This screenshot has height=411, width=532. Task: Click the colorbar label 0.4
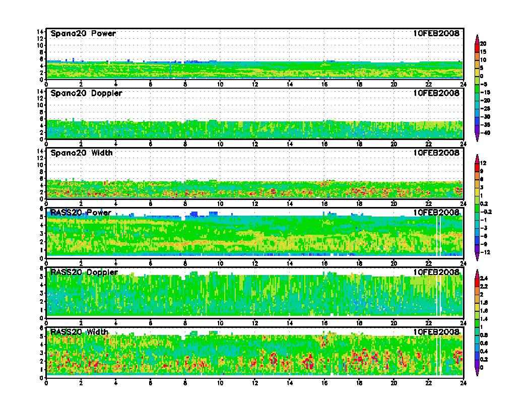pos(484,352)
